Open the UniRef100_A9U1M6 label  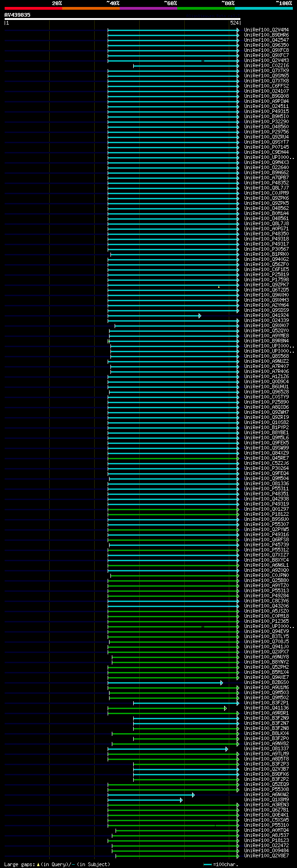click(x=266, y=687)
